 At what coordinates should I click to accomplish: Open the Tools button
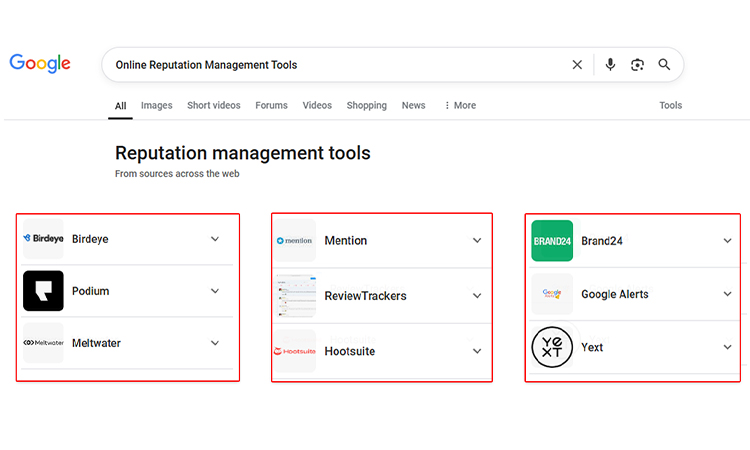coord(671,105)
